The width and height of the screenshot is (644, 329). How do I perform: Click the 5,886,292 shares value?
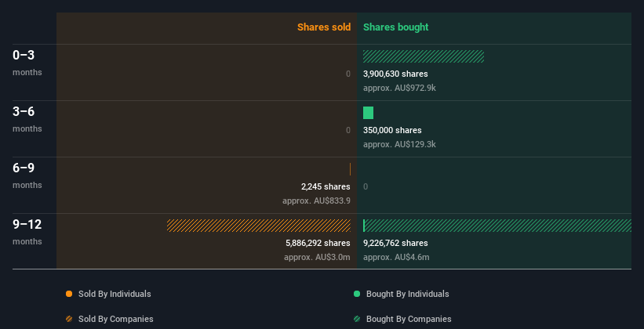(x=318, y=243)
